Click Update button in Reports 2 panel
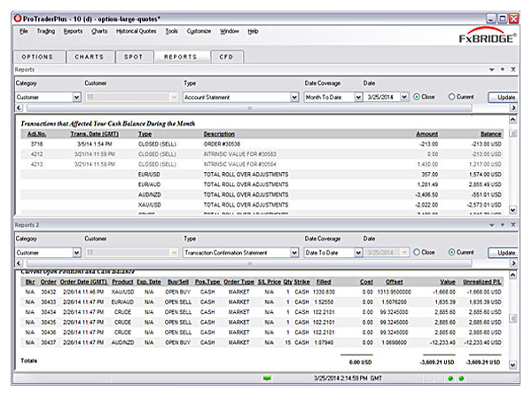Image resolution: width=532 pixels, height=399 pixels. pyautogui.click(x=503, y=253)
